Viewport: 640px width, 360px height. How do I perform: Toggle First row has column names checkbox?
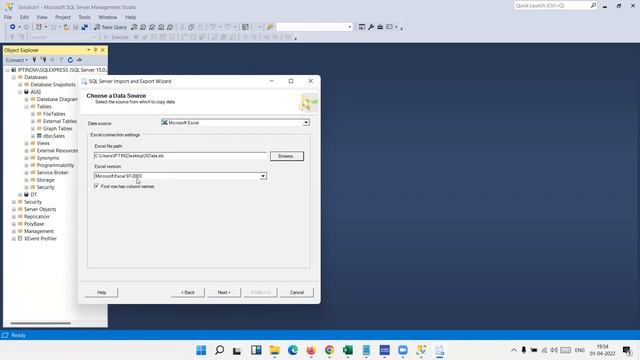[x=97, y=186]
